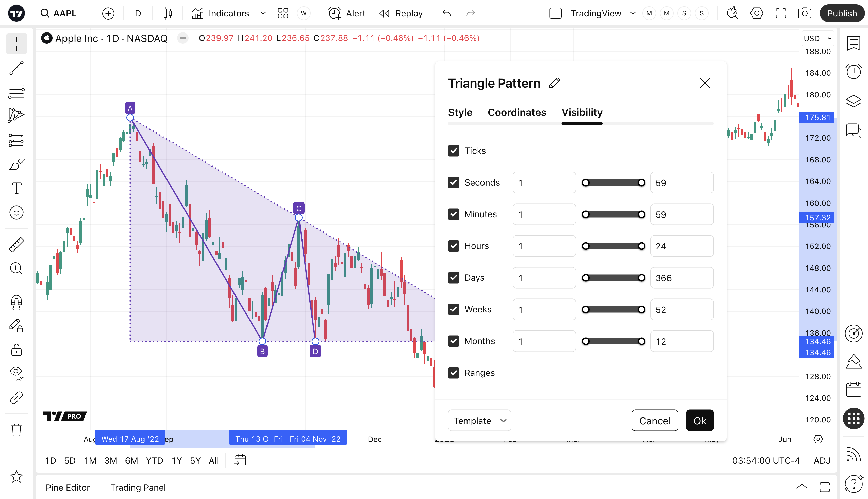This screenshot has width=868, height=499.
Task: Click the rename pencil next to Triangle Pattern
Action: pyautogui.click(x=554, y=83)
